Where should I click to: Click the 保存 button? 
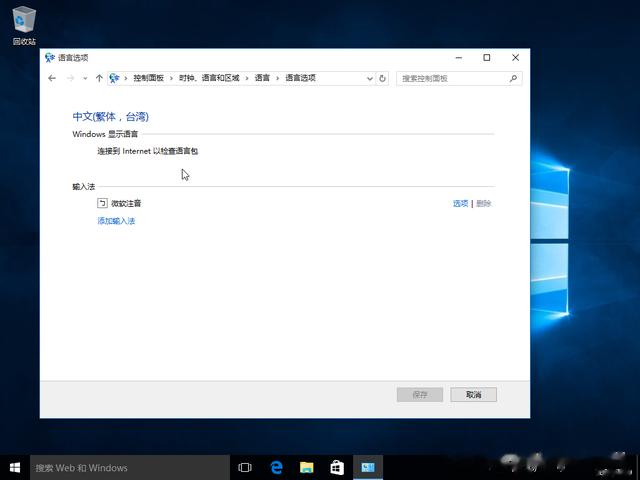[x=420, y=394]
